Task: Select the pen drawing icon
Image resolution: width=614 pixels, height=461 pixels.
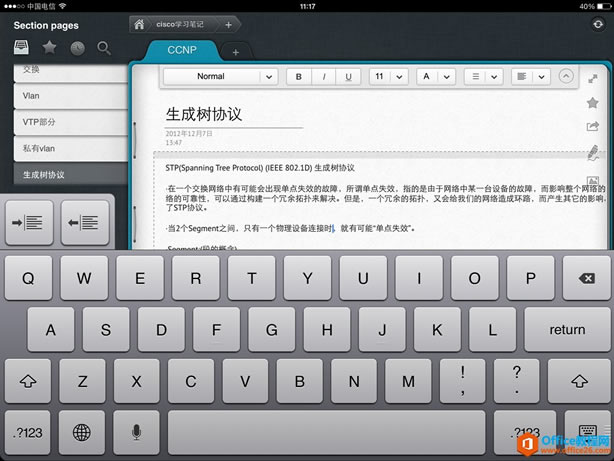Action: pos(593,153)
